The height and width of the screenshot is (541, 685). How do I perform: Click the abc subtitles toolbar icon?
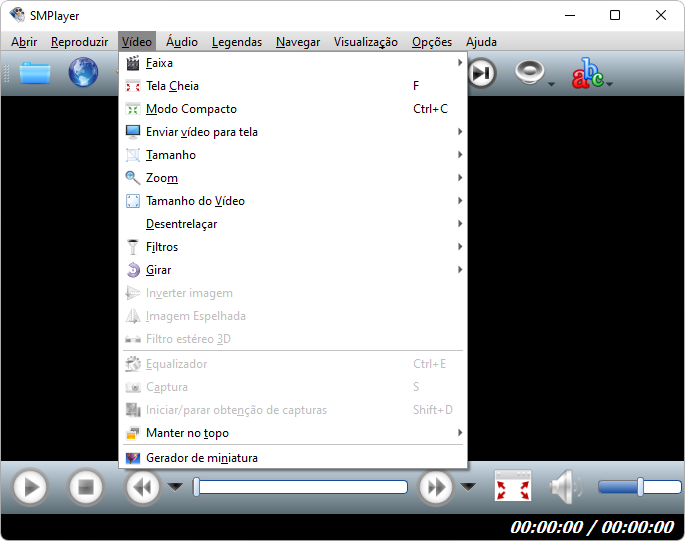[x=588, y=73]
